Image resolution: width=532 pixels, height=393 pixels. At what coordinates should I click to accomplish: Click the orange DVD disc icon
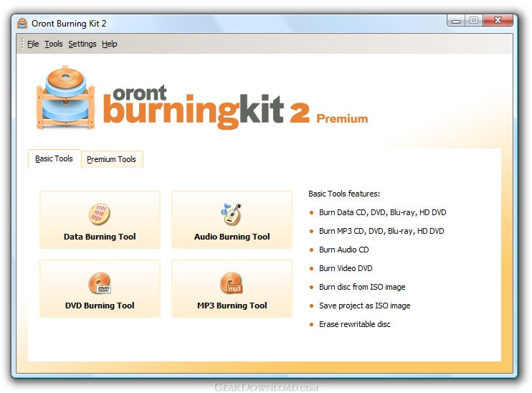pos(100,283)
